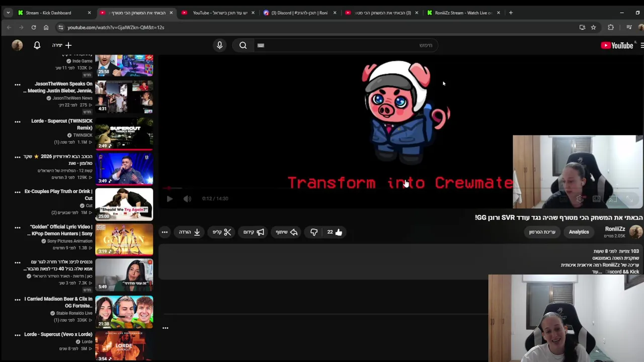Open the browser extensions puzzle icon
Screen dimensions: 644x362
611,27
